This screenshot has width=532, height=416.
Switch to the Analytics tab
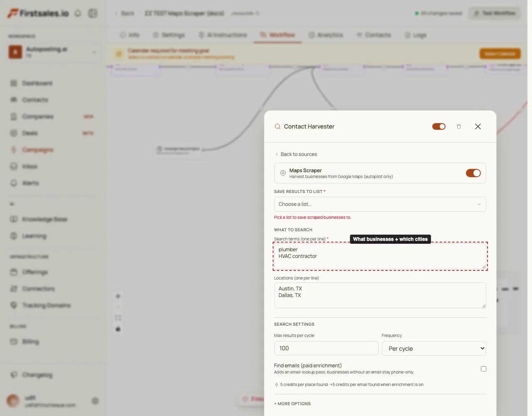tap(326, 35)
